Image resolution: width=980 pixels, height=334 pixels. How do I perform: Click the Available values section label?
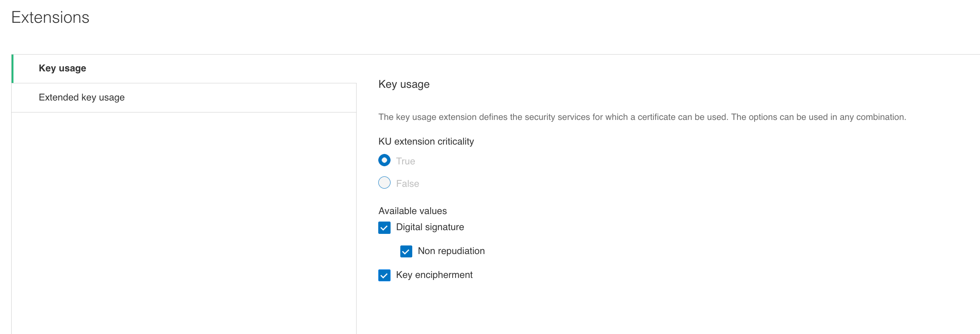click(x=412, y=211)
